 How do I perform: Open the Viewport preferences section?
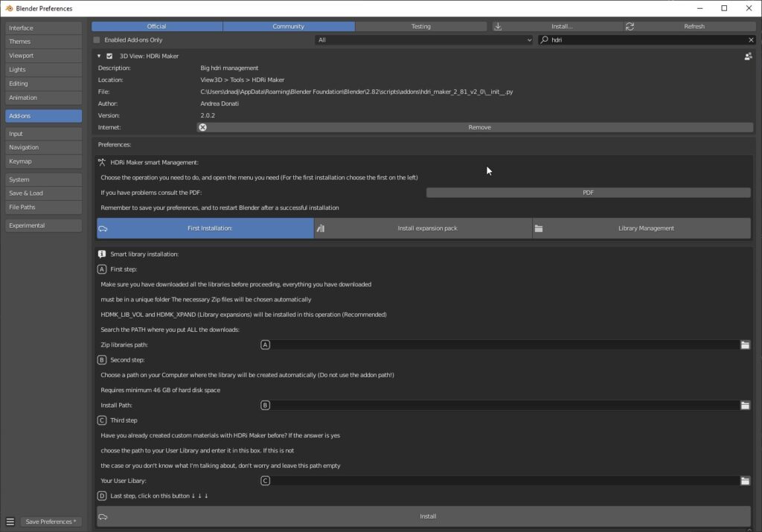[44, 56]
